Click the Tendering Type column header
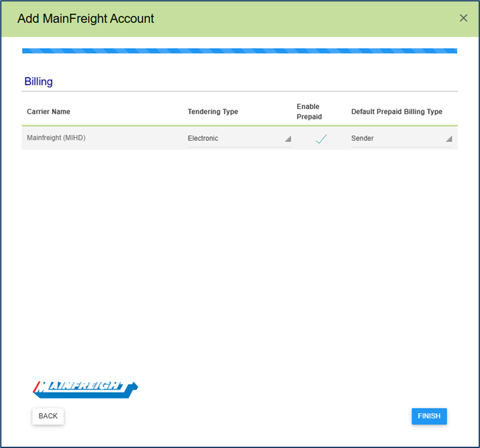The height and width of the screenshot is (448, 480). point(213,112)
